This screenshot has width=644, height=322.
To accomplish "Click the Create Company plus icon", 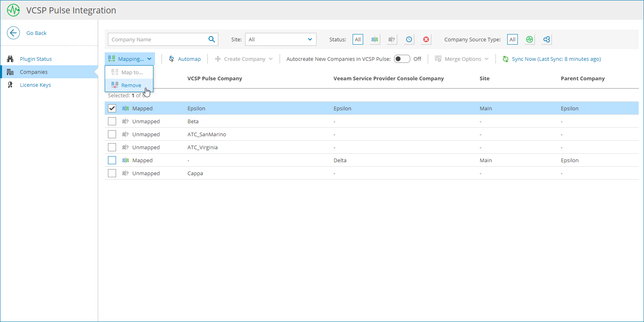I will click(218, 59).
